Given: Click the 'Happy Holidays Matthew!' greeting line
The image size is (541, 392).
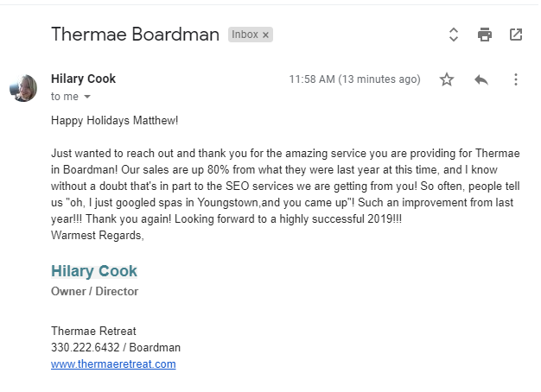Looking at the screenshot, I should 115,121.
